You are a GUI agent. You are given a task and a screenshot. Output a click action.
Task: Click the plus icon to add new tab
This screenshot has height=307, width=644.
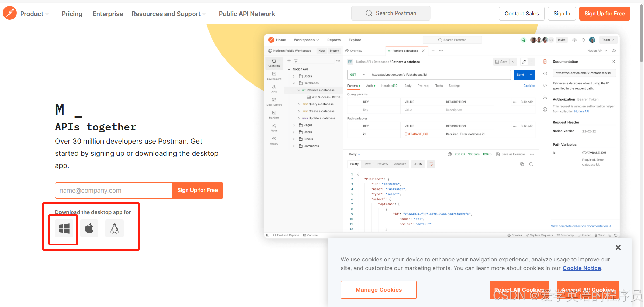[x=433, y=51]
